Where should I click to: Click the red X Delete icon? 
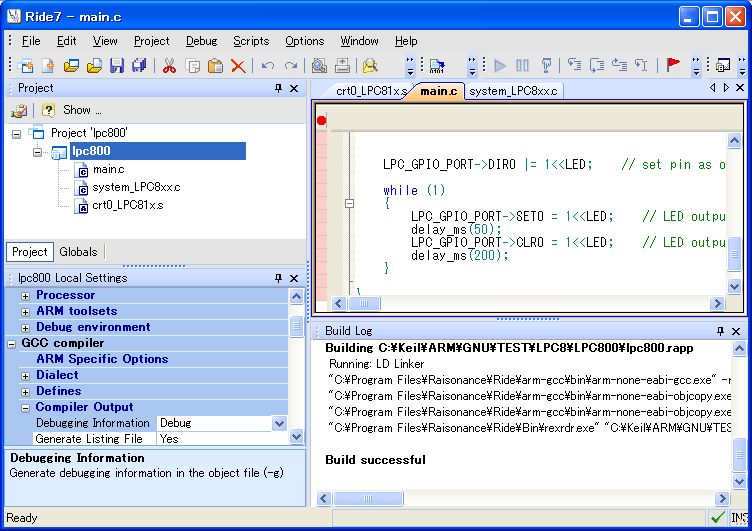[238, 65]
